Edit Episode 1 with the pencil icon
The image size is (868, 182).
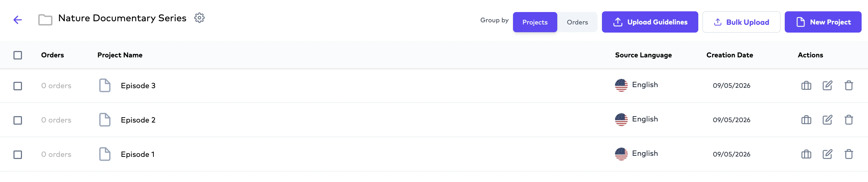pos(828,154)
